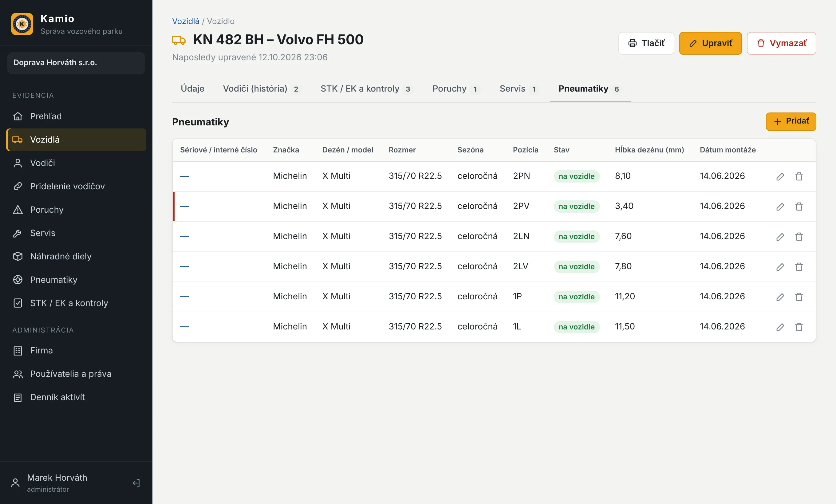Viewport: 836px width, 504px height.
Task: Edit the 2PV tire row pencil icon
Action: click(x=780, y=207)
